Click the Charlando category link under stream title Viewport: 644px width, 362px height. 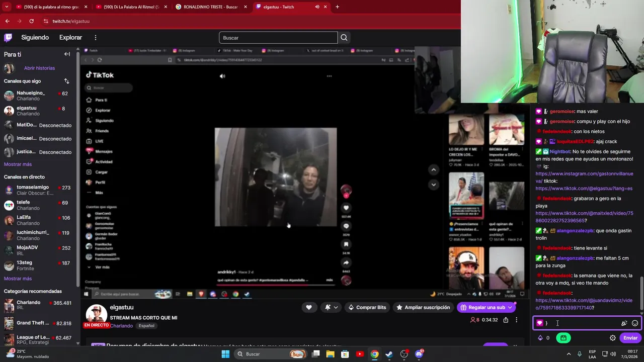[x=121, y=326]
